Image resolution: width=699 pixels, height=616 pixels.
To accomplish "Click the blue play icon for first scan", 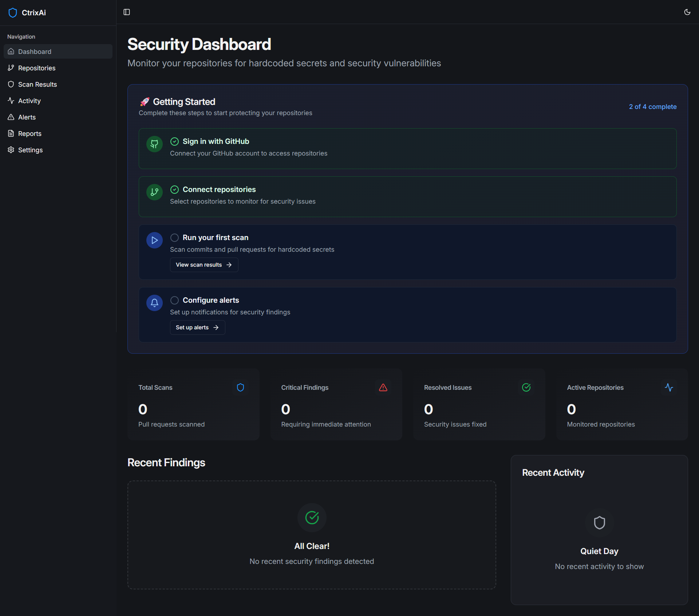I will coord(154,240).
